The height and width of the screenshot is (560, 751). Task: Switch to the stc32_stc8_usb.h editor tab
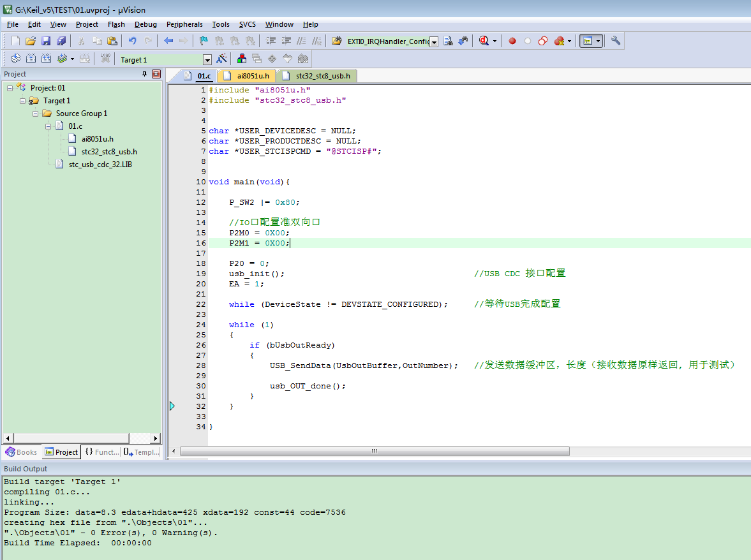click(317, 76)
